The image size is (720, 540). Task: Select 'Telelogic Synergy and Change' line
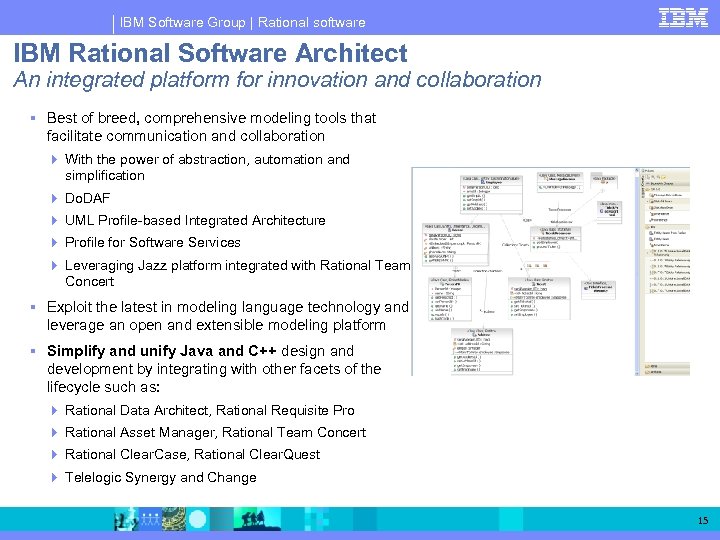(161, 478)
